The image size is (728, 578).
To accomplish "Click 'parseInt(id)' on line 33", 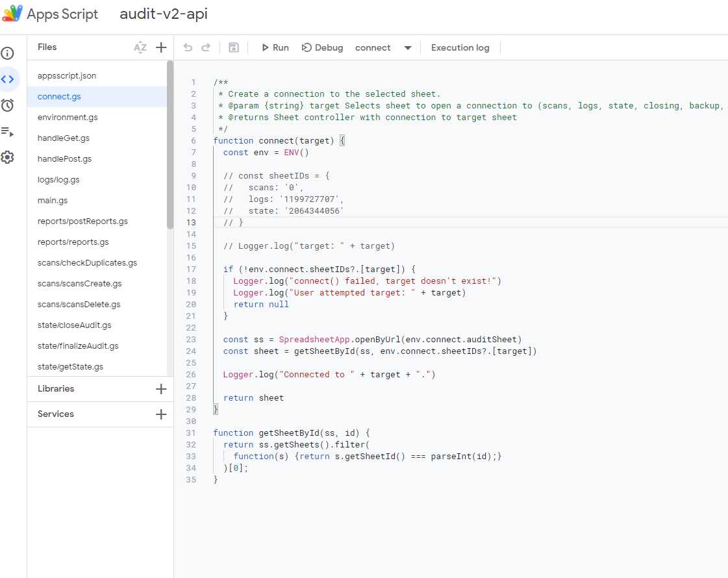I will pyautogui.click(x=461, y=457).
